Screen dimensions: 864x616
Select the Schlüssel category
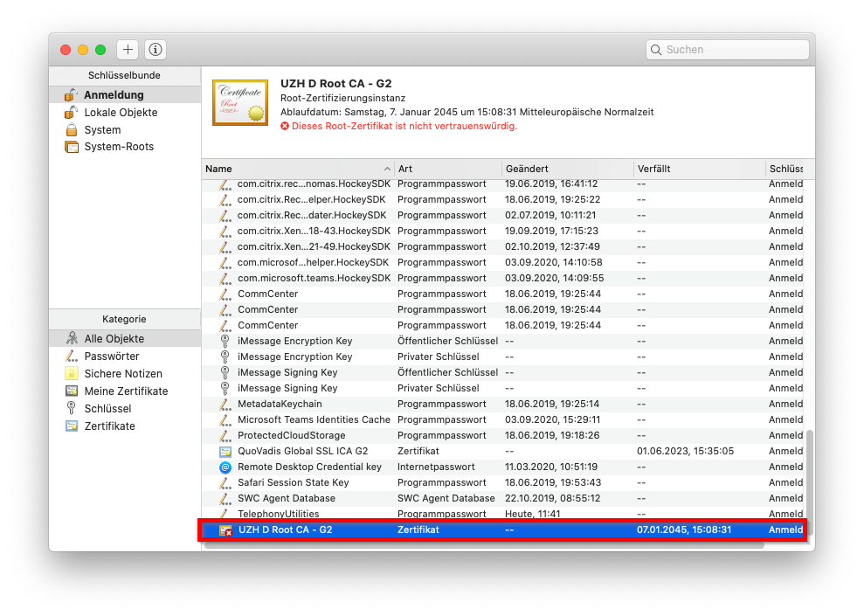[x=107, y=409]
